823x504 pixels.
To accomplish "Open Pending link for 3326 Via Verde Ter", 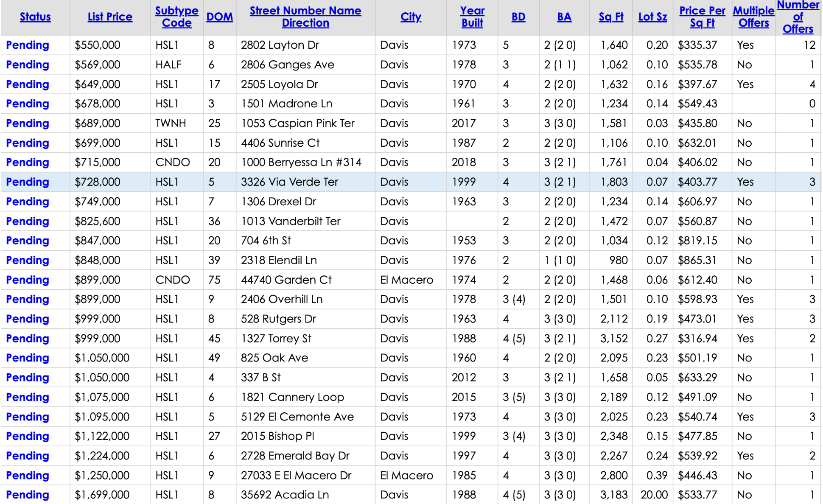I will point(28,182).
